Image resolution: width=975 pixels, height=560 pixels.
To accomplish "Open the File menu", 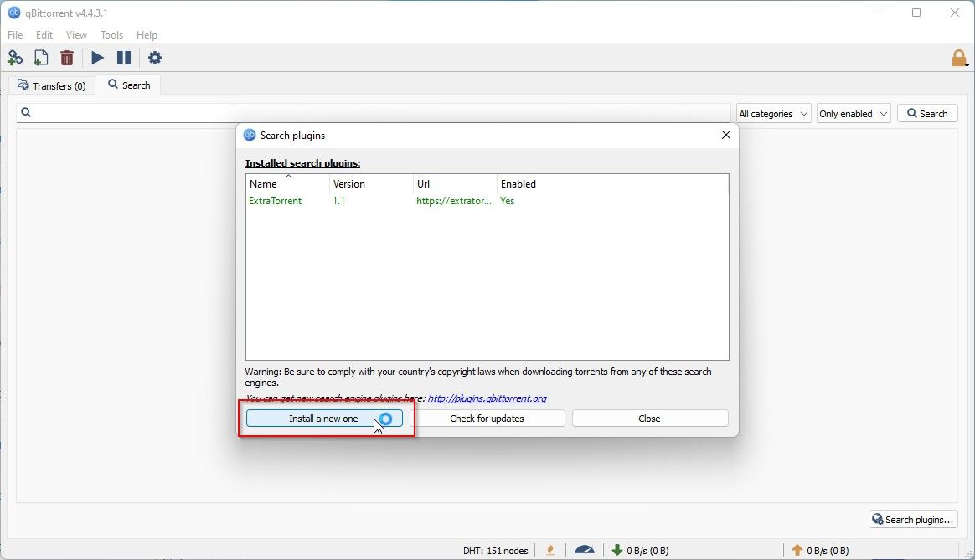I will (15, 35).
